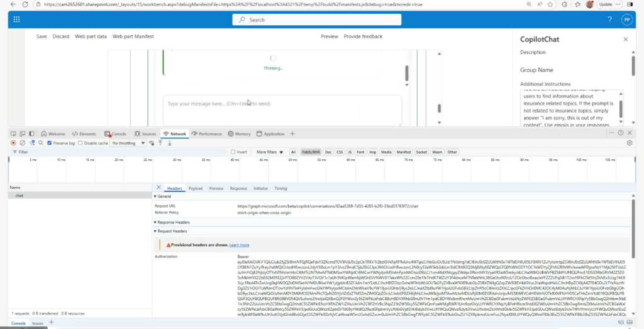
Task: Toggle the Preserve log checkbox
Action: (x=50, y=143)
